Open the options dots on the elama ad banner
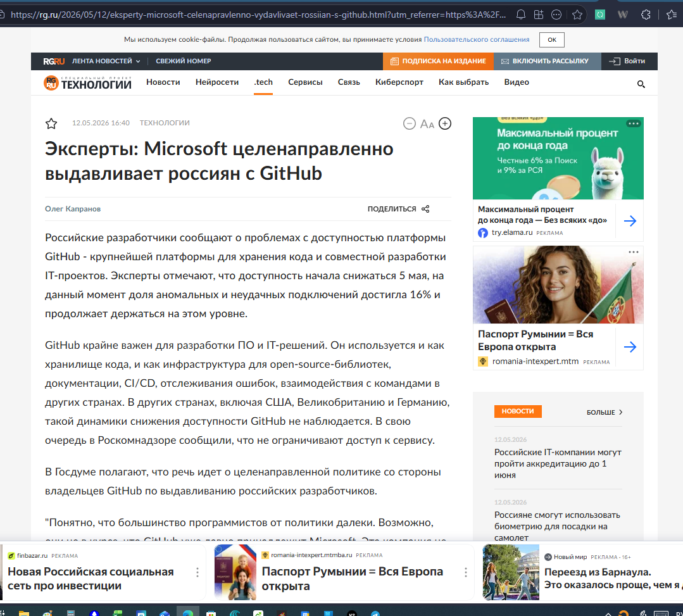Viewport: 683px width, 616px height. (634, 123)
